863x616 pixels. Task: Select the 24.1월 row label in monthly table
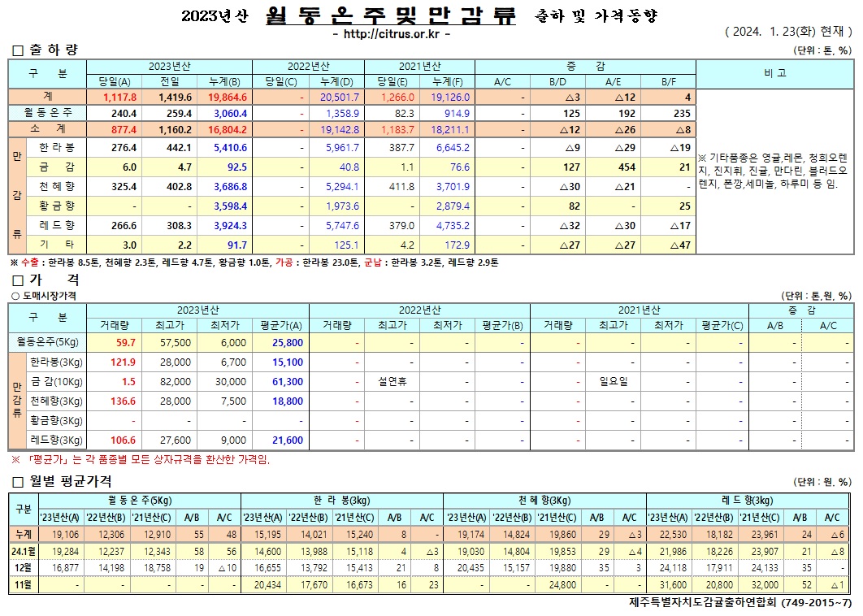(x=24, y=549)
